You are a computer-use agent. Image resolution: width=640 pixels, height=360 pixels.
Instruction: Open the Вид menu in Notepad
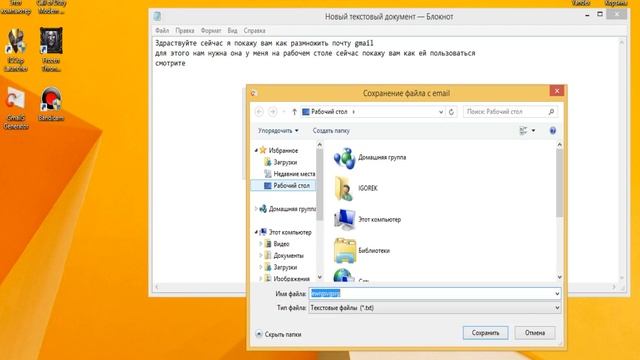[232, 31]
